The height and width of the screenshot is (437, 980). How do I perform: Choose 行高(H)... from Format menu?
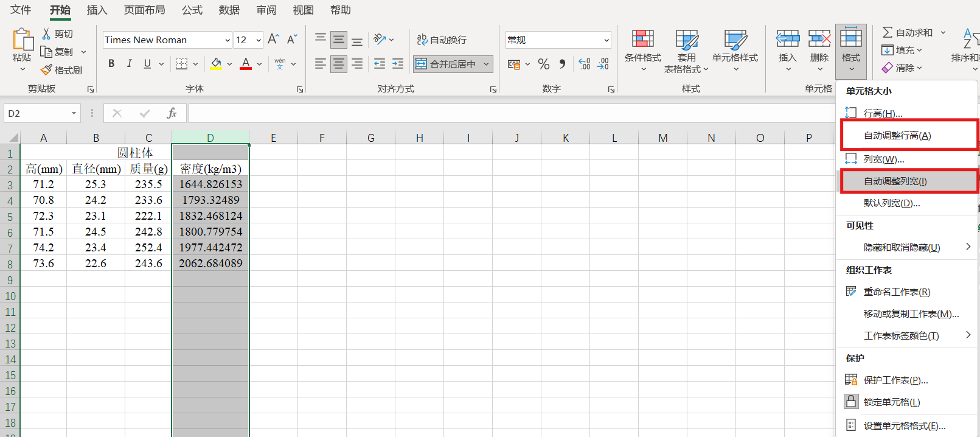pyautogui.click(x=907, y=113)
